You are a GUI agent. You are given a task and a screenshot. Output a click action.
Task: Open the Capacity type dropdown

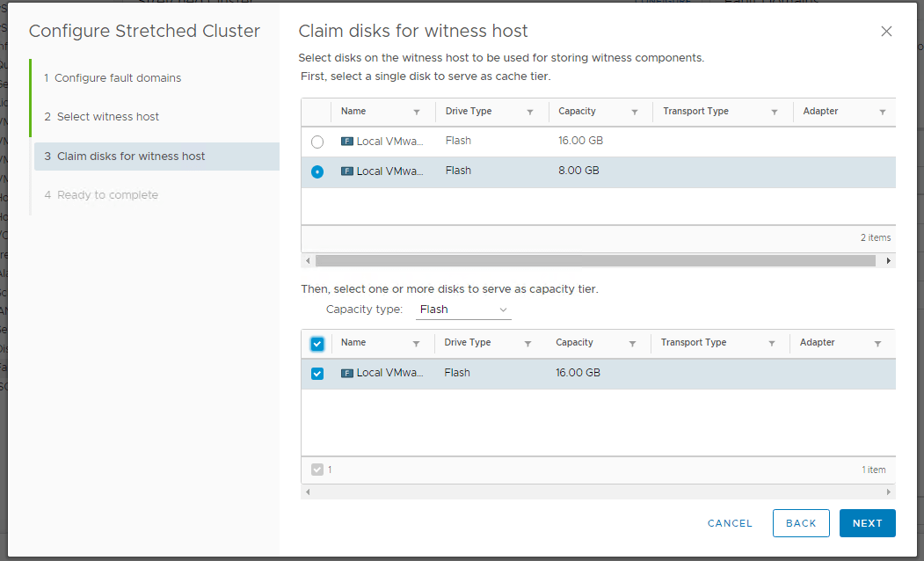tap(463, 310)
